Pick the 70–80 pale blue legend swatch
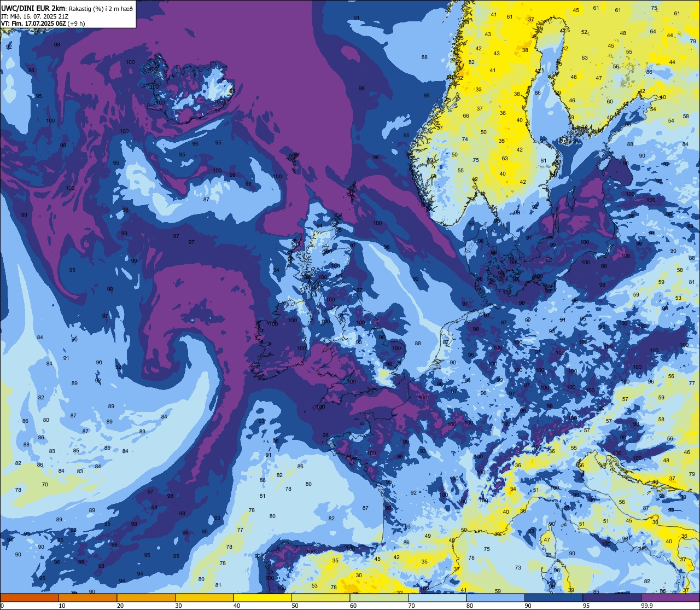This screenshot has width=700, height=610. click(437, 597)
